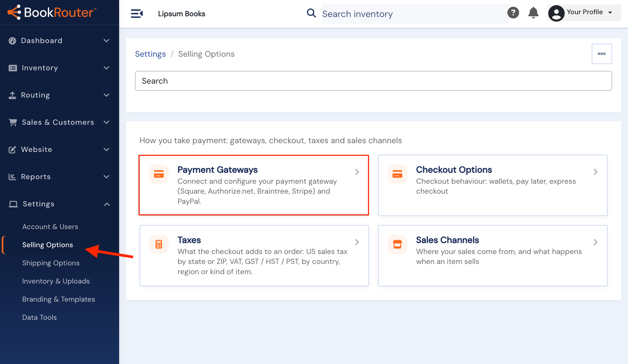Click the Sales Channels card arrow

click(595, 242)
